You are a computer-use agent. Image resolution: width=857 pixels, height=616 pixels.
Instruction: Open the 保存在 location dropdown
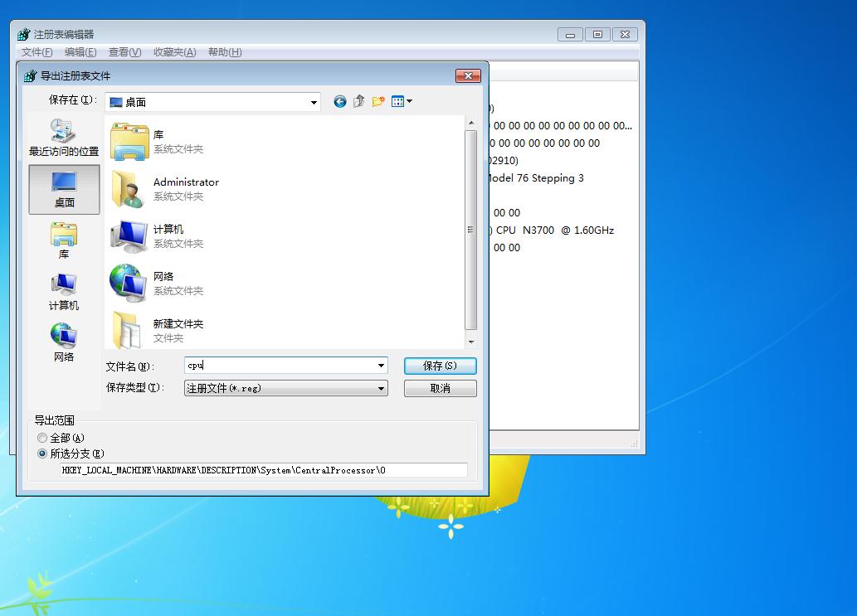point(314,100)
